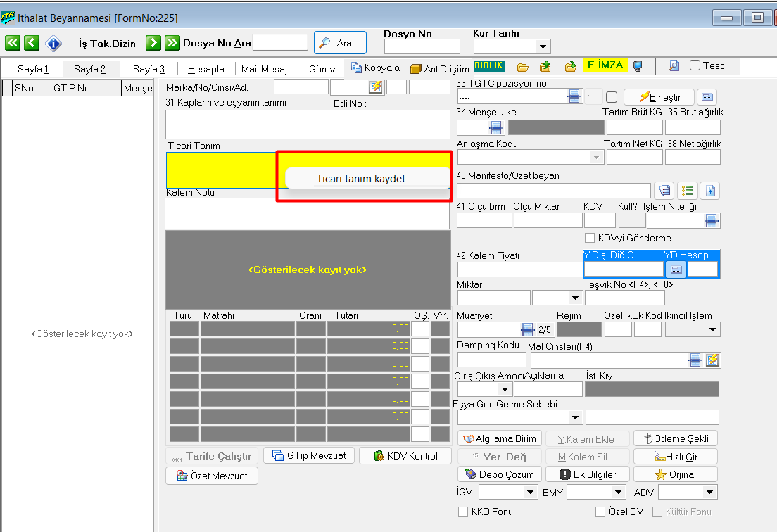The width and height of the screenshot is (777, 532).
Task: Go to previous record with single-left arrow
Action: (x=32, y=43)
